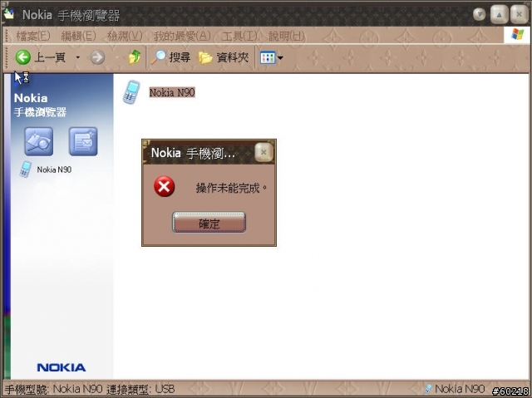This screenshot has width=532, height=398.
Task: Close the main Nokia 手機瀏覽器 window
Action: click(519, 15)
